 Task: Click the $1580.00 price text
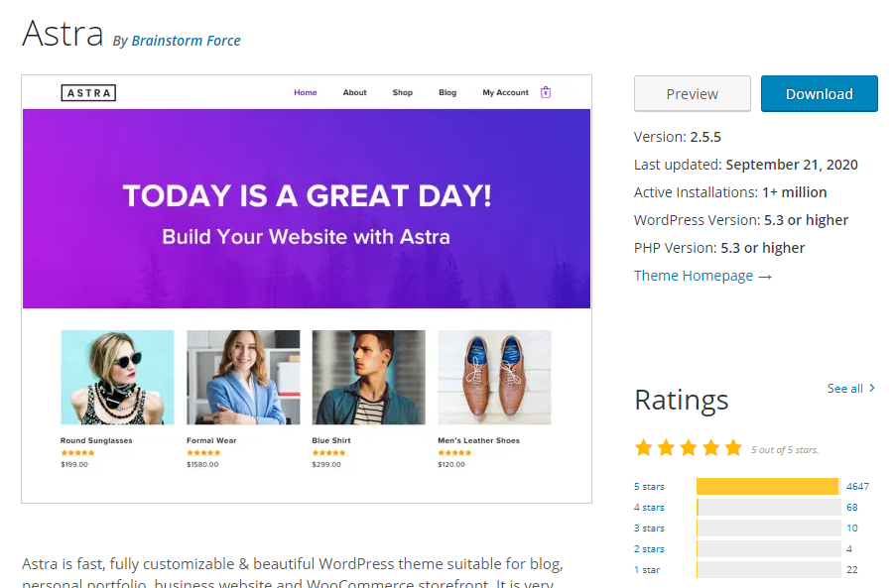(x=202, y=464)
